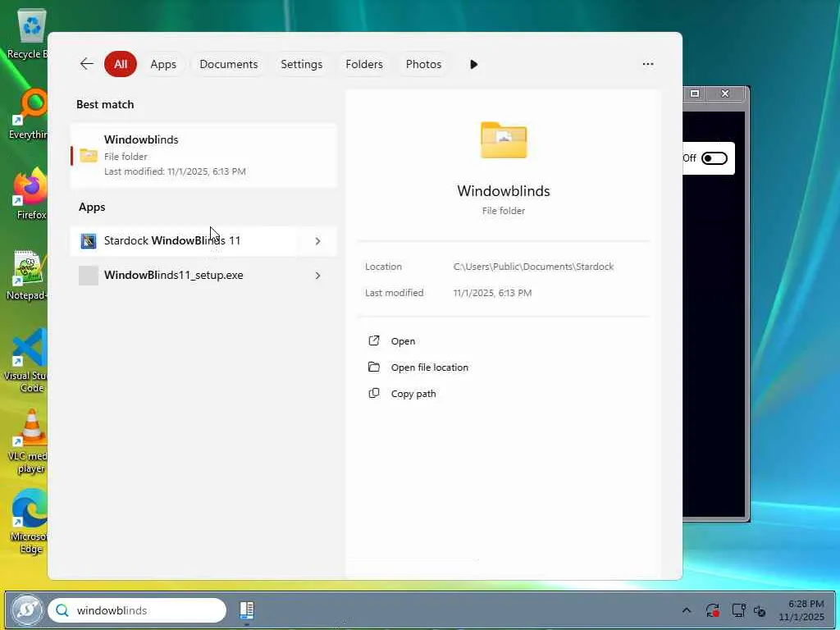840x630 pixels.
Task: Switch to the Folders filter tab
Action: (363, 64)
